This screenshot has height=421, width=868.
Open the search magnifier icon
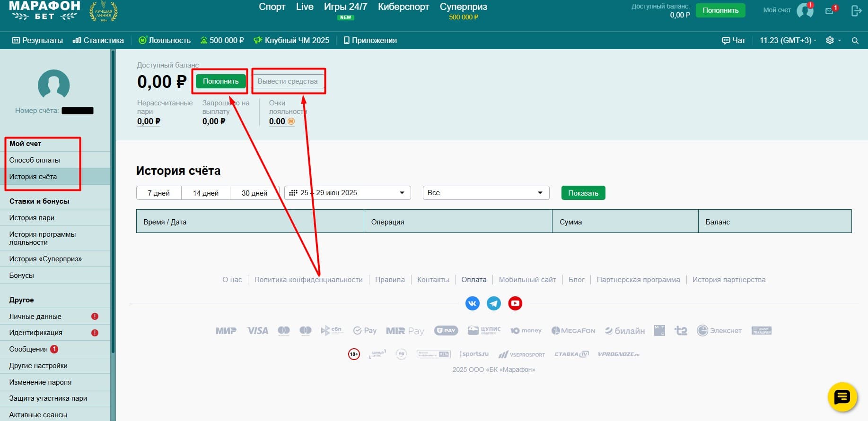(855, 41)
